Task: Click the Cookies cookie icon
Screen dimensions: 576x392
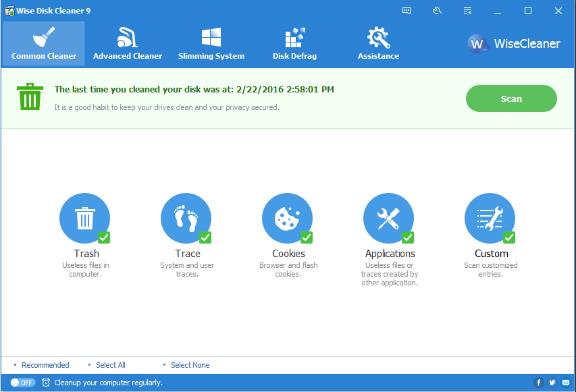Action: point(287,218)
